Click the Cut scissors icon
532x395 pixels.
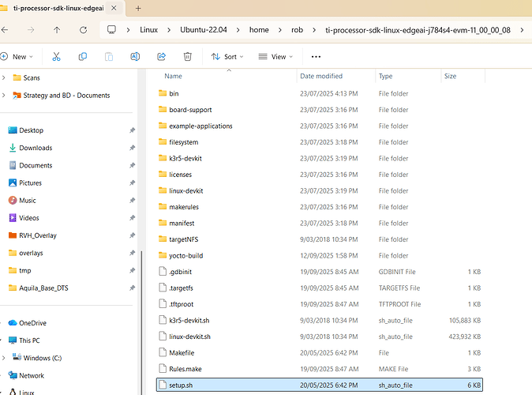click(56, 57)
